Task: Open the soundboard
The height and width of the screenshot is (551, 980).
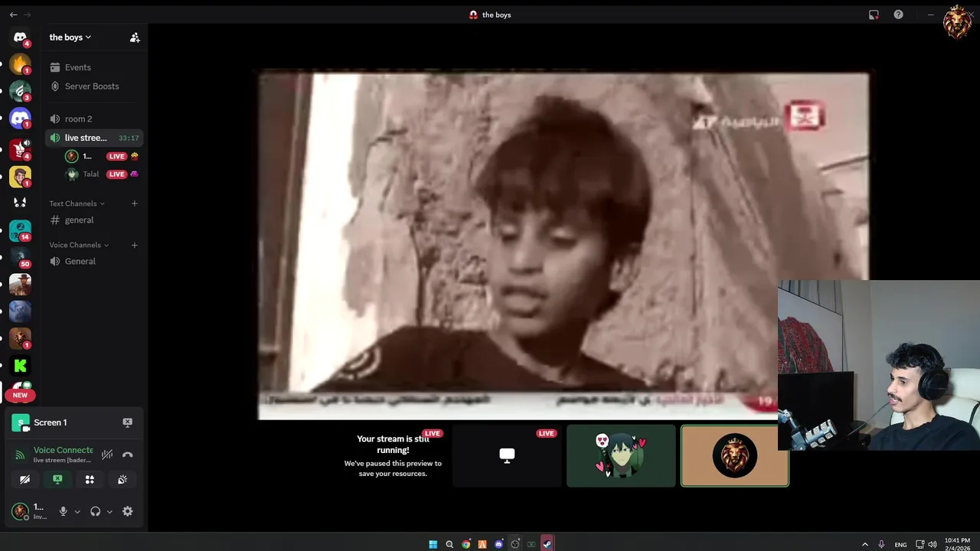Action: coord(122,480)
